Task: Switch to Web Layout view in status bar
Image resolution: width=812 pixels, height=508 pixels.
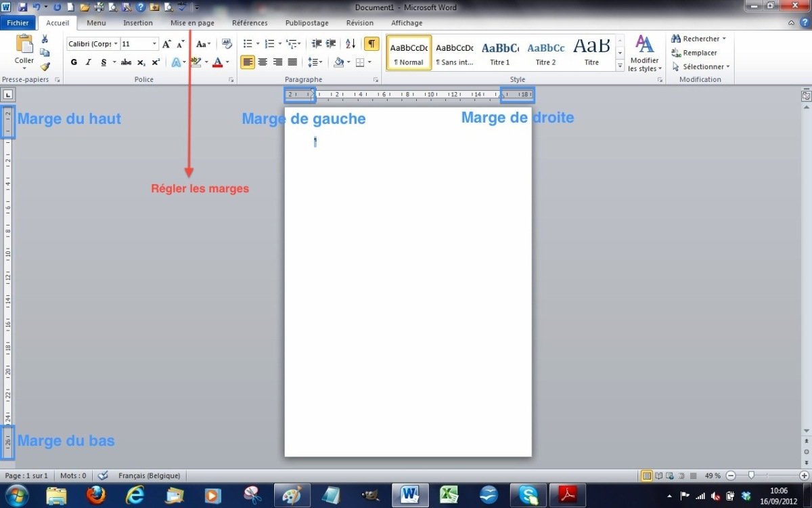Action: (x=669, y=475)
